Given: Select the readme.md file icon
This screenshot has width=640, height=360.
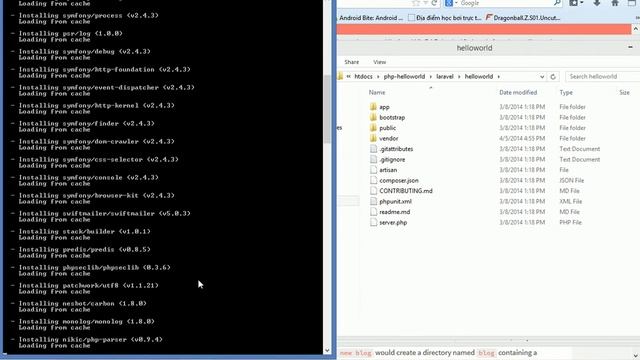Looking at the screenshot, I should tap(373, 212).
